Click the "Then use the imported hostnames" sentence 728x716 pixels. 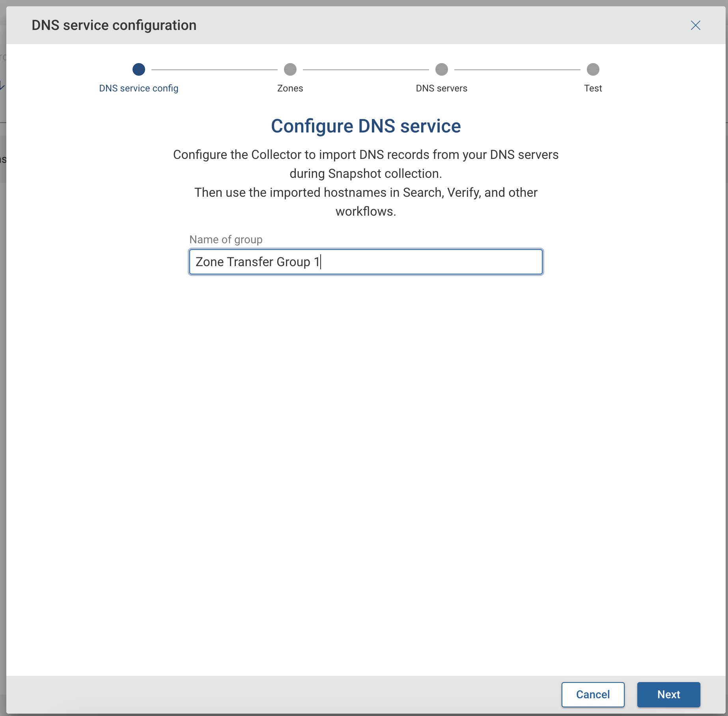(366, 192)
